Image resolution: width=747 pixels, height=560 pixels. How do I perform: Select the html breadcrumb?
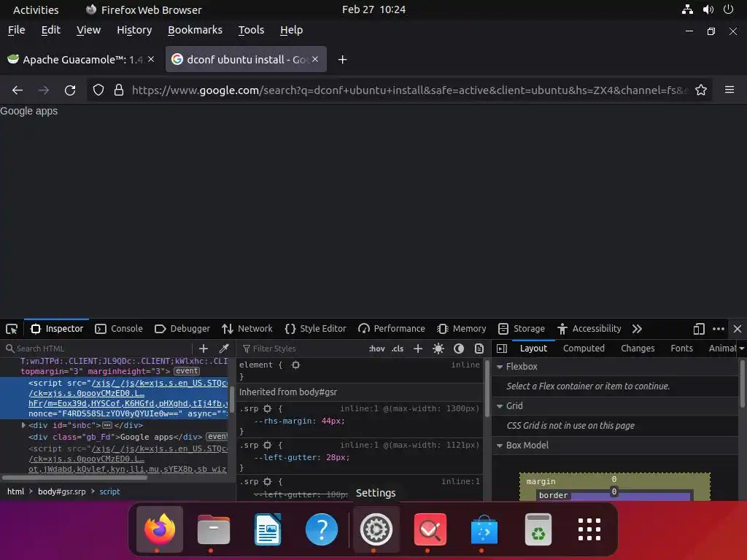pos(15,491)
